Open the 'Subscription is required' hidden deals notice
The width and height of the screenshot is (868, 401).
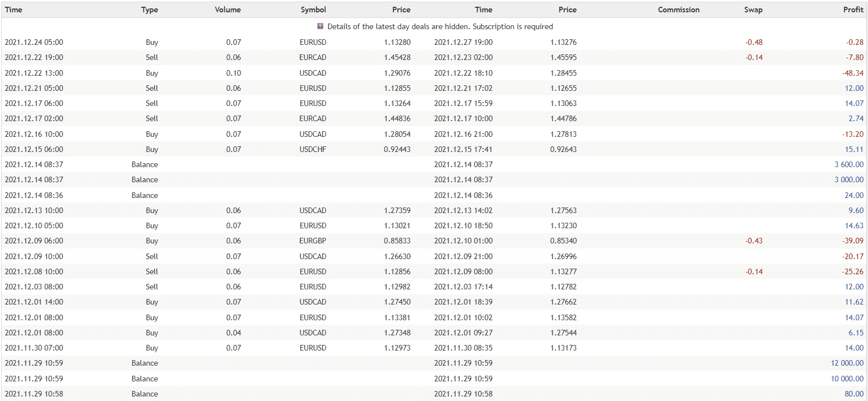click(x=440, y=26)
